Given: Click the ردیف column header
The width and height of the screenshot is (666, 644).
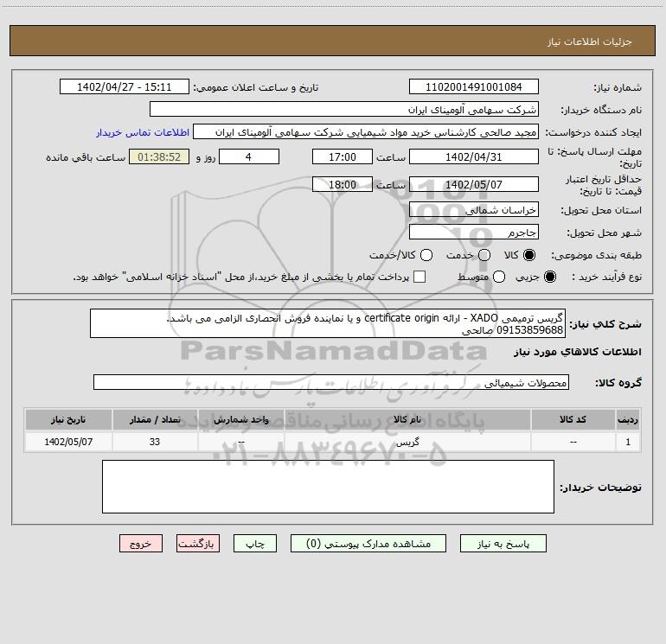Looking at the screenshot, I should click(x=628, y=419).
